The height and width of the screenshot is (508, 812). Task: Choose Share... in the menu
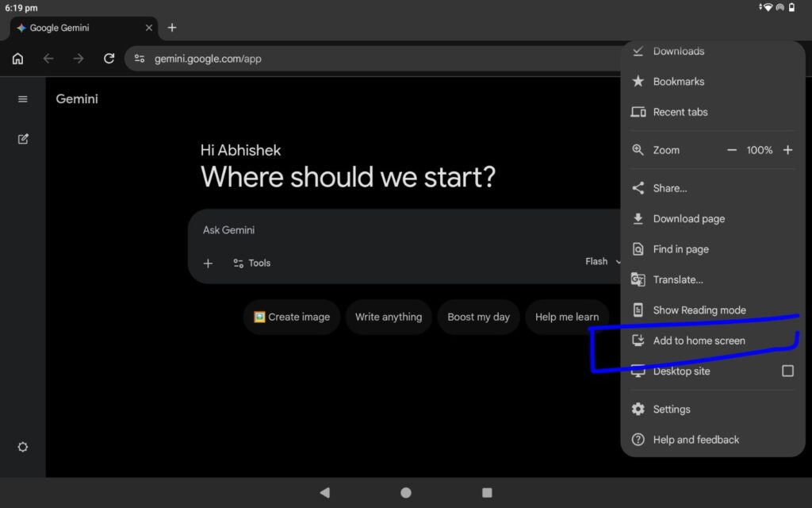point(713,188)
